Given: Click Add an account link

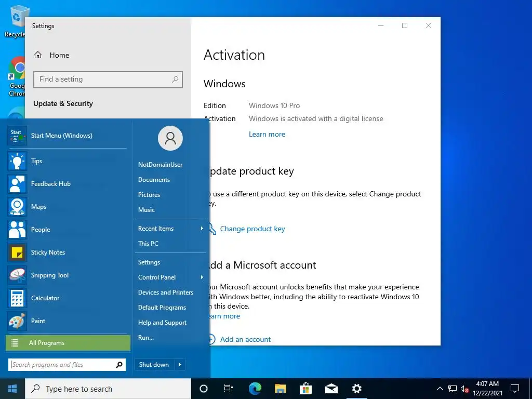Looking at the screenshot, I should [245, 339].
